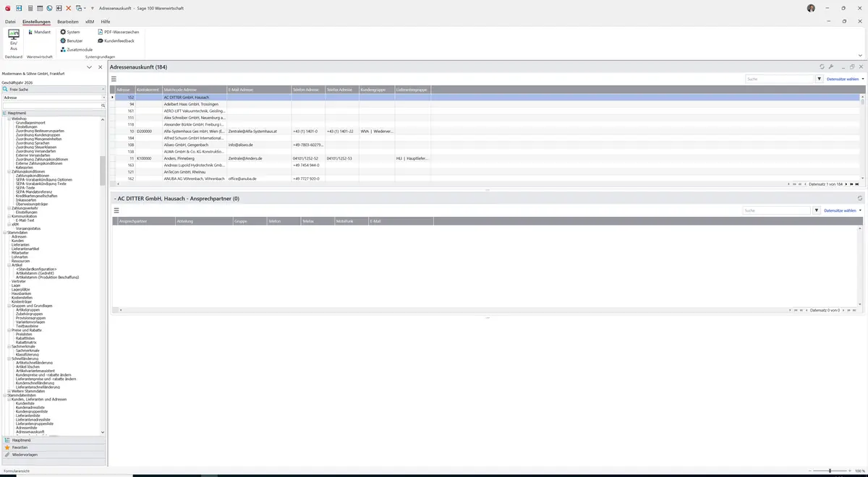Image resolution: width=868 pixels, height=477 pixels.
Task: Open Datensätze wählen dropdown in Adressenauskunft
Action: pyautogui.click(x=845, y=79)
